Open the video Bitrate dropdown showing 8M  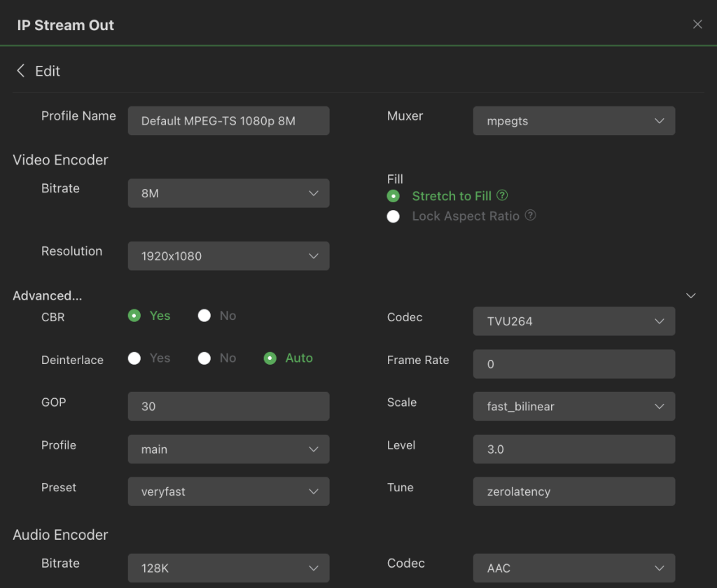(x=229, y=193)
